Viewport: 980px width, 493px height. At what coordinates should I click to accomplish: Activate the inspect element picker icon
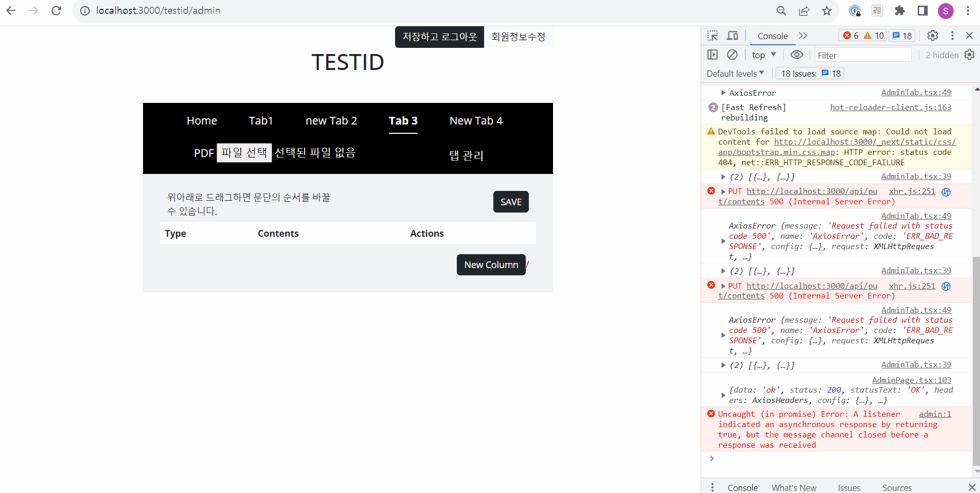pos(712,36)
